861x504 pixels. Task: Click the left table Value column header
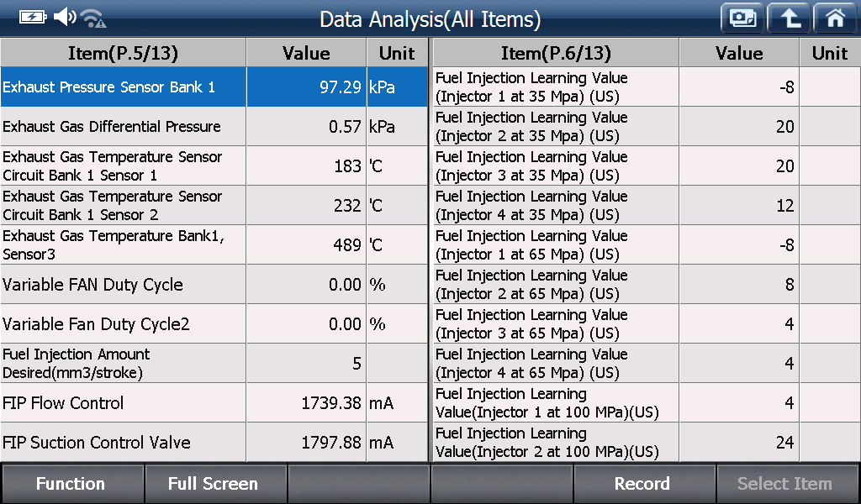pos(306,53)
